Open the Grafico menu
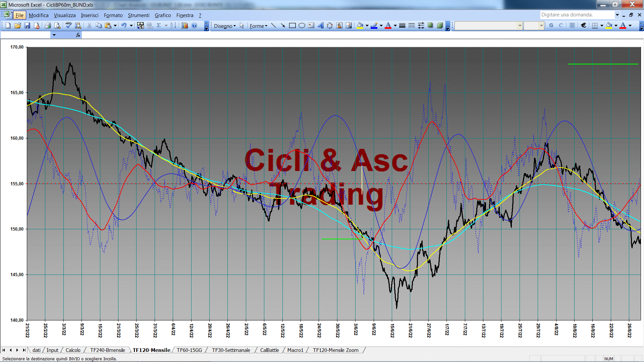Image resolution: width=644 pixels, height=362 pixels. 163,15
